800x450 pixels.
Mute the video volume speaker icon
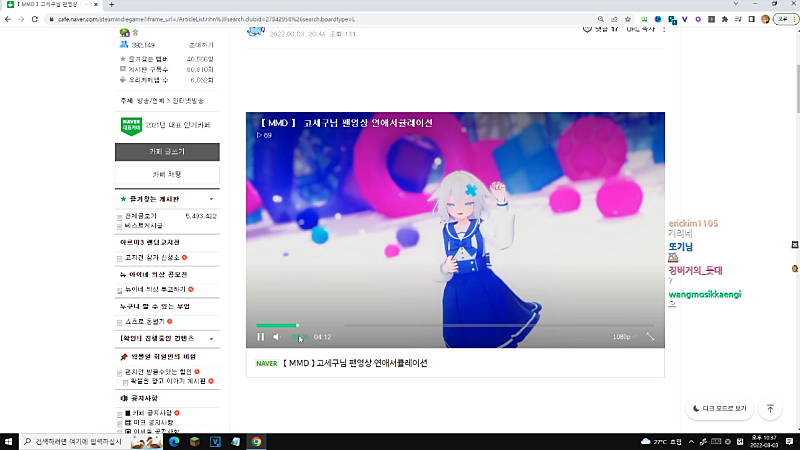[277, 337]
